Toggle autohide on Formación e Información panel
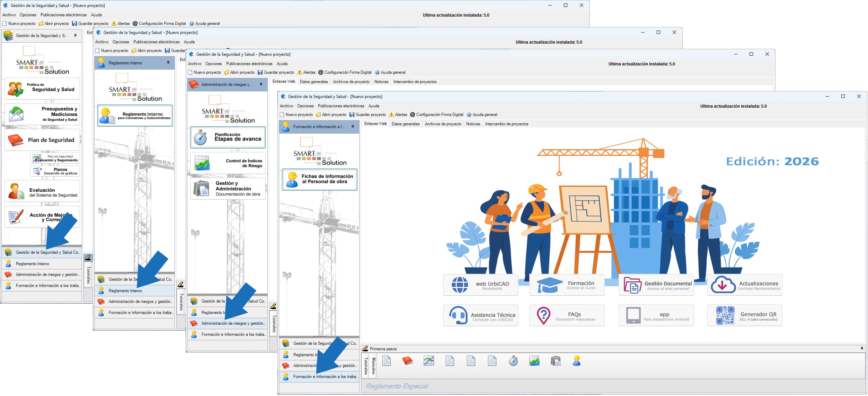 pos(353,126)
